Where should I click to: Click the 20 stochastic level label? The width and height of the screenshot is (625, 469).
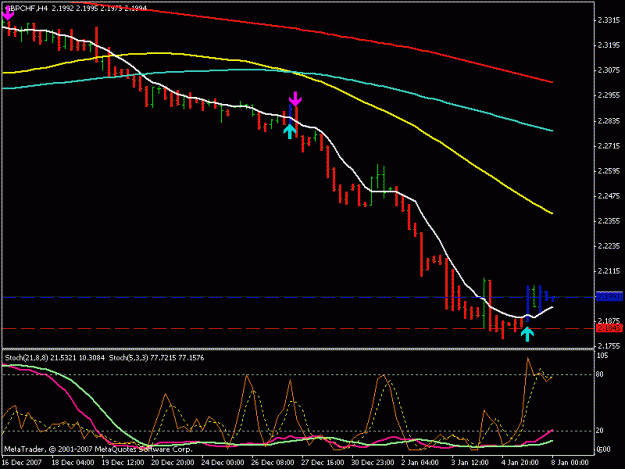click(600, 431)
